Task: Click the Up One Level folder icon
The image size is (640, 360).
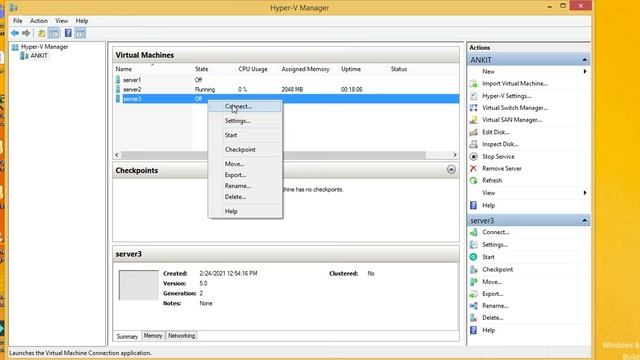Action: [x=41, y=33]
